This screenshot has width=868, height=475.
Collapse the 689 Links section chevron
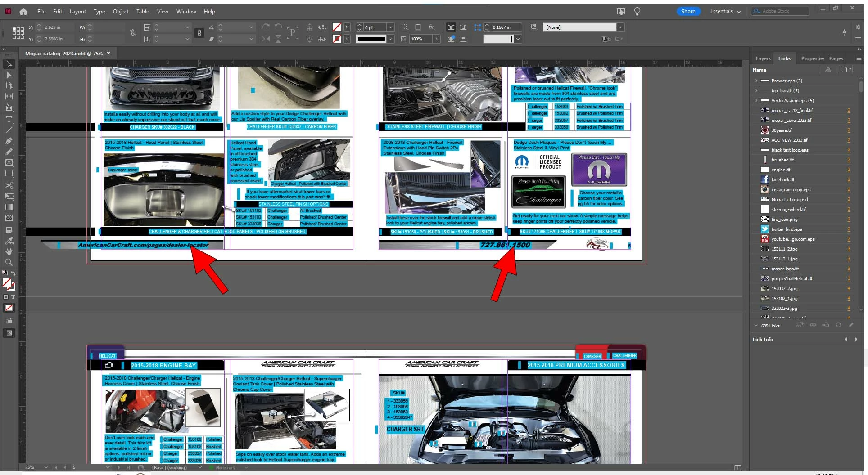point(755,326)
